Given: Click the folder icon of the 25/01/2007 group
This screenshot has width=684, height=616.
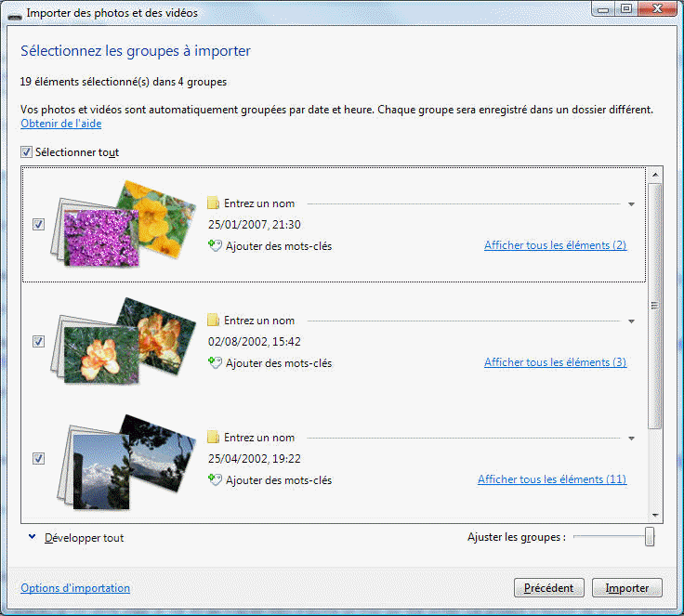Looking at the screenshot, I should pos(214,203).
